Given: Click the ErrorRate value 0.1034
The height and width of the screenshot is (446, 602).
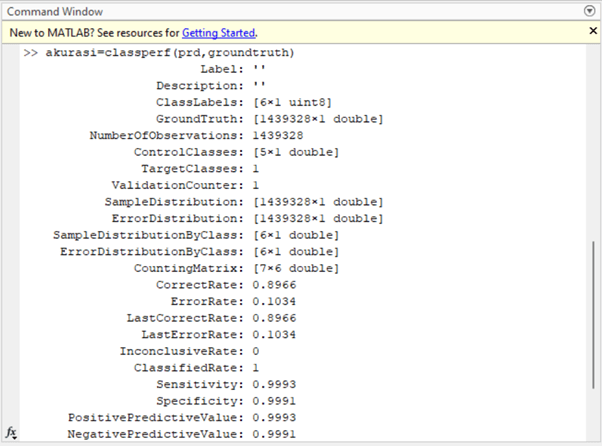Looking at the screenshot, I should [x=274, y=301].
